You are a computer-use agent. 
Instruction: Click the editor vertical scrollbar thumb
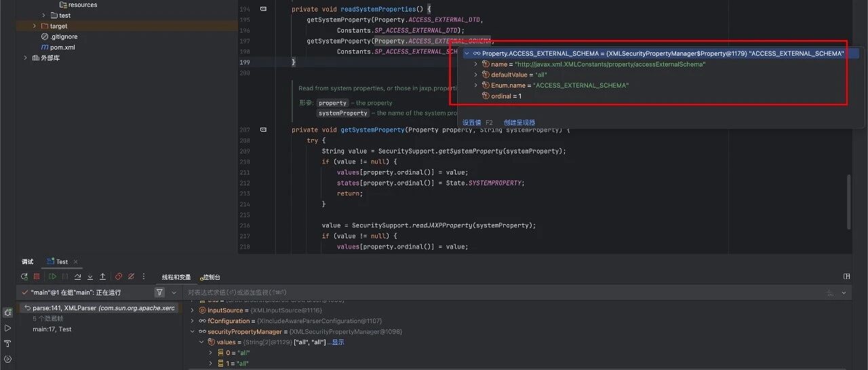tap(848, 202)
